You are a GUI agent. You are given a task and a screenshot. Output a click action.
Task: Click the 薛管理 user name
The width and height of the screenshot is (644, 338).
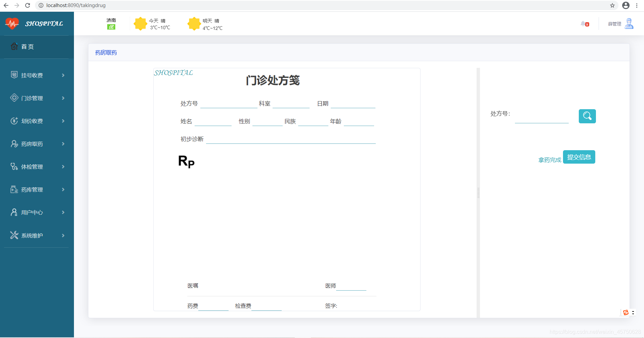tap(615, 24)
